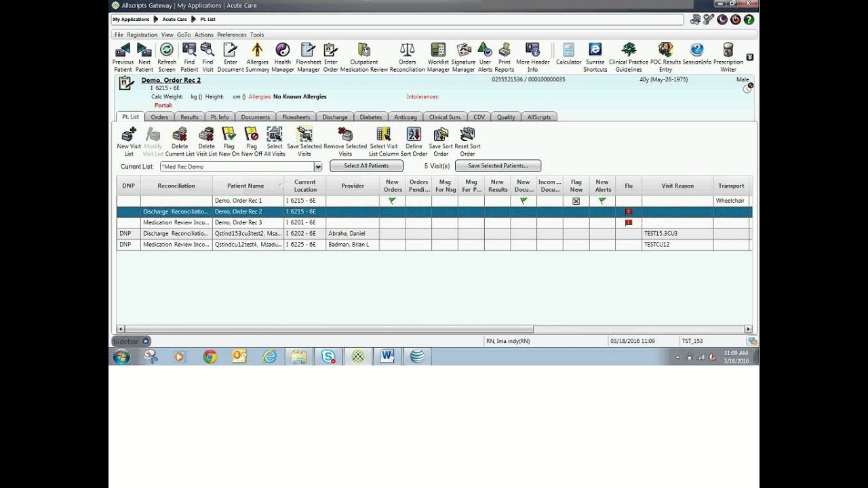The height and width of the screenshot is (488, 868).
Task: Open Define Sort Order
Action: click(x=414, y=142)
